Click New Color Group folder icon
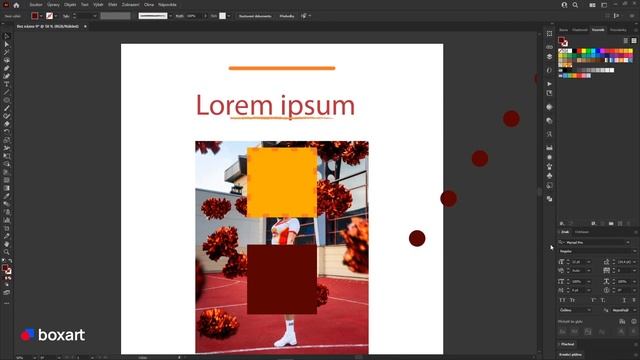 point(611,223)
